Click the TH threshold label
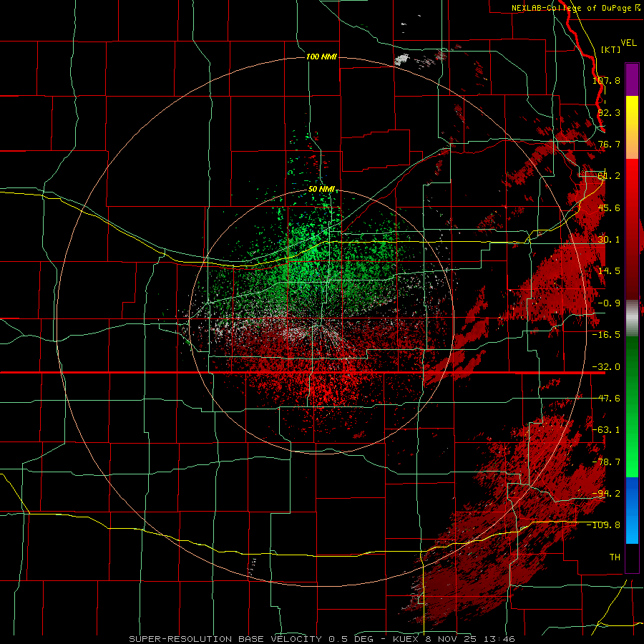Image resolution: width=644 pixels, height=644 pixels. [x=615, y=557]
